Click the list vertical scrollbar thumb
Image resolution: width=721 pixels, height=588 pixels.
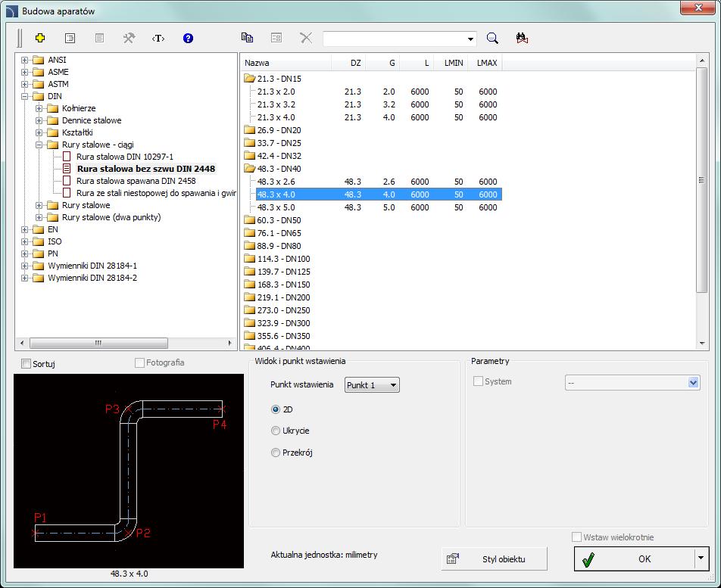[x=701, y=180]
